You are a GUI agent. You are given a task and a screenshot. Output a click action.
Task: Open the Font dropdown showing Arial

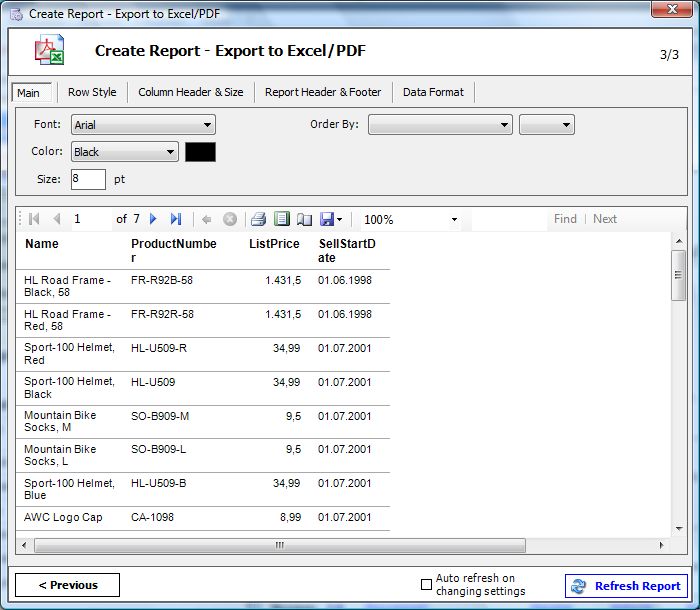click(x=143, y=125)
